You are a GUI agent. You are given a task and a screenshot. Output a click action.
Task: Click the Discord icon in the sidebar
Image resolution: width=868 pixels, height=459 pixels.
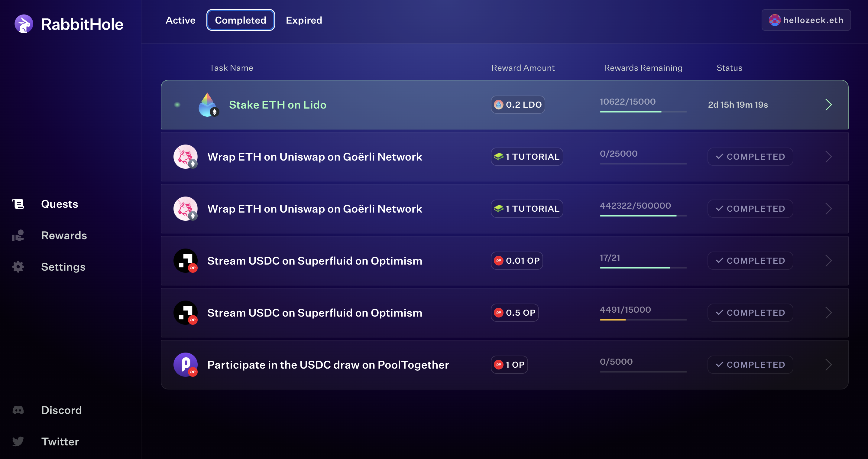(18, 410)
